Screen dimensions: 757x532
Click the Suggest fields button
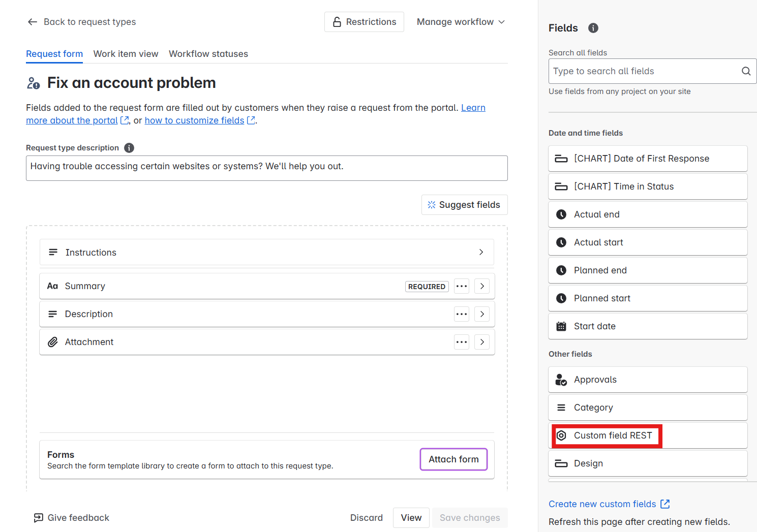(x=464, y=205)
